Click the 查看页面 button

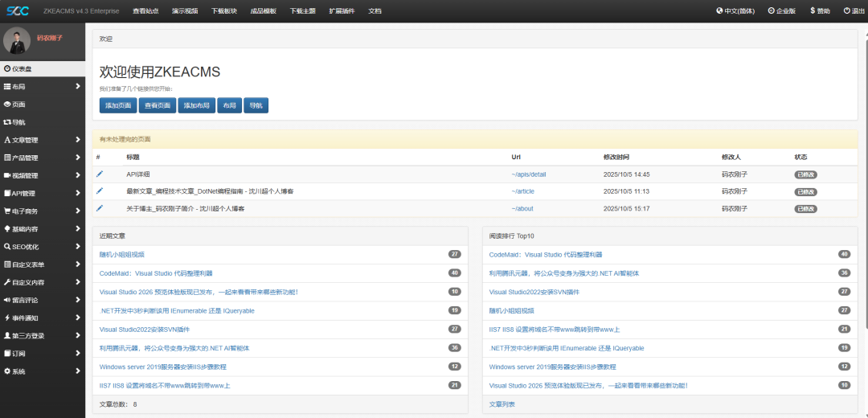(x=158, y=106)
